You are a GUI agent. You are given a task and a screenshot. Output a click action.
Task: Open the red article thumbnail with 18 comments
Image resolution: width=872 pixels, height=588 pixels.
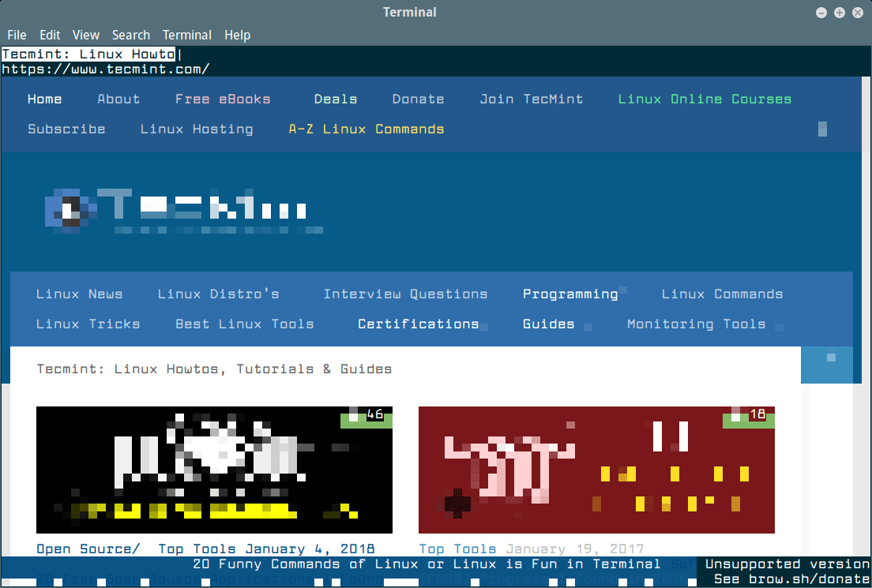(x=596, y=469)
